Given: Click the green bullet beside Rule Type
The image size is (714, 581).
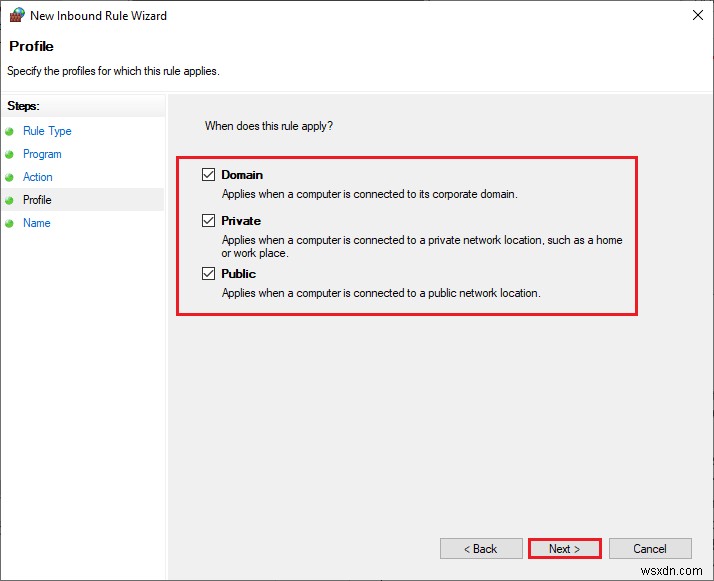Looking at the screenshot, I should [x=10, y=131].
